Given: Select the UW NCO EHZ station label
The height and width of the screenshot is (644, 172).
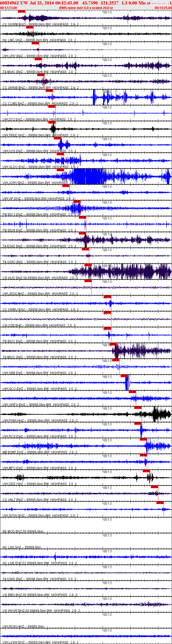Looking at the screenshot, I should [40, 389].
